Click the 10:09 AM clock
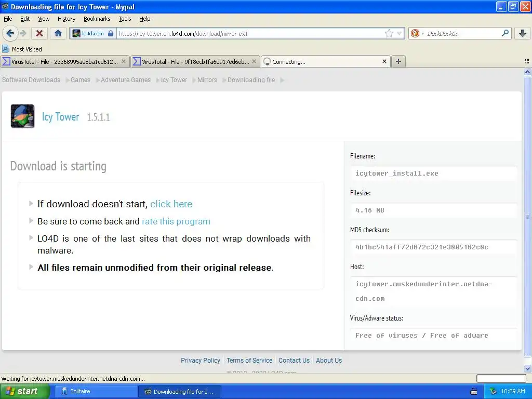Image resolution: width=532 pixels, height=399 pixels. 513,392
